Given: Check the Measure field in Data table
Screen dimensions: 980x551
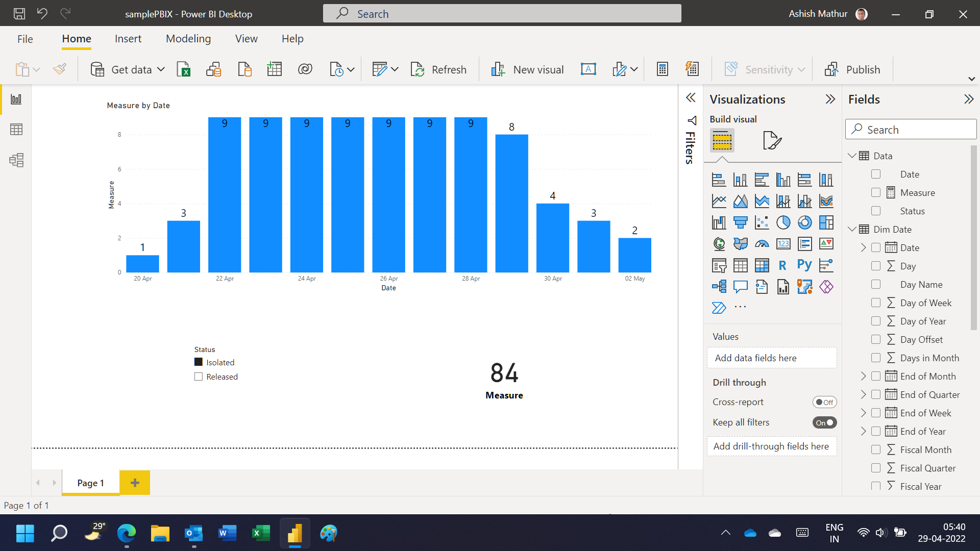Looking at the screenshot, I should pos(876,193).
